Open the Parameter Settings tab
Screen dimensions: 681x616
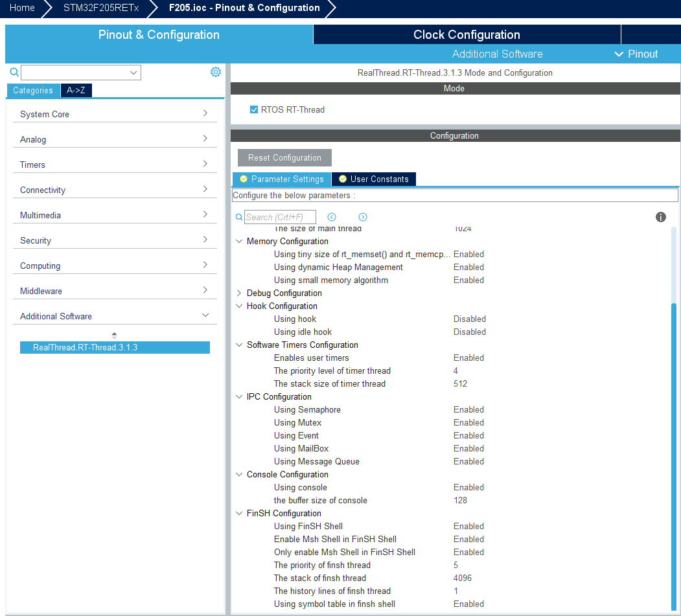click(x=282, y=179)
